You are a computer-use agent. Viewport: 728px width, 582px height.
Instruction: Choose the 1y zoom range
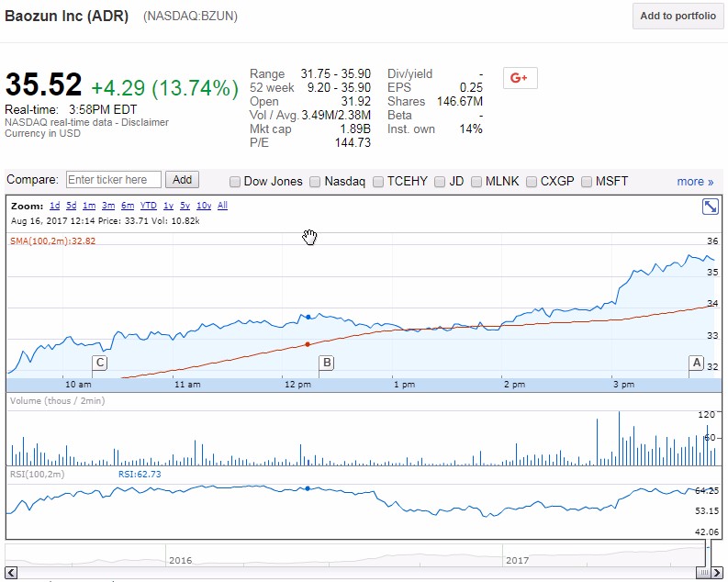pyautogui.click(x=169, y=206)
